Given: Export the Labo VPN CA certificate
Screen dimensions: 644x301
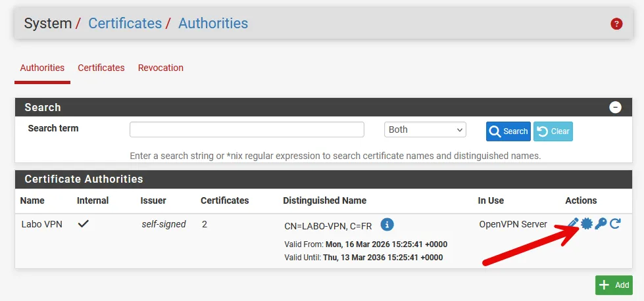Looking at the screenshot, I should (x=587, y=224).
